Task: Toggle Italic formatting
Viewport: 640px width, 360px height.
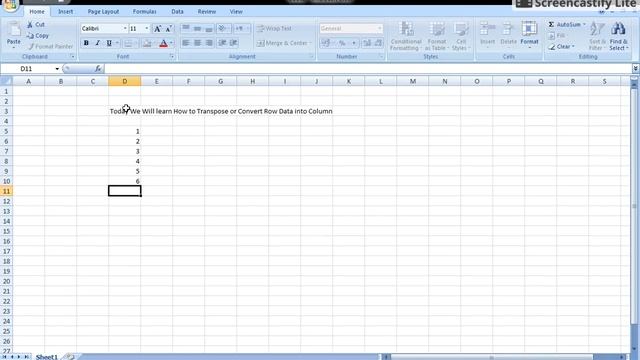Action: point(98,43)
